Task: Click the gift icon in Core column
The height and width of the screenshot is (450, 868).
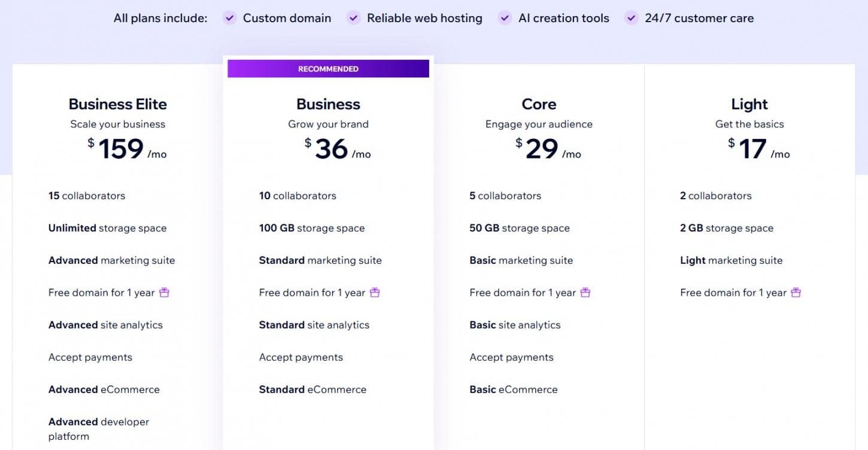Action: (585, 293)
